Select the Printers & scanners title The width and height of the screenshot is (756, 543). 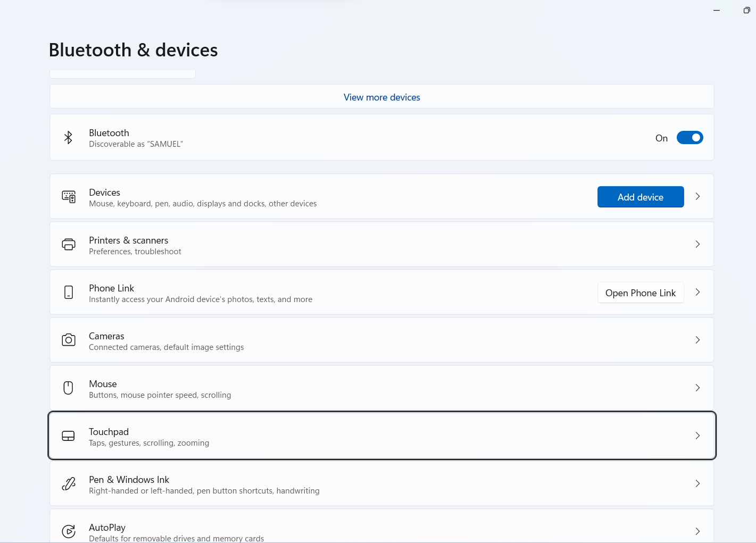click(128, 240)
